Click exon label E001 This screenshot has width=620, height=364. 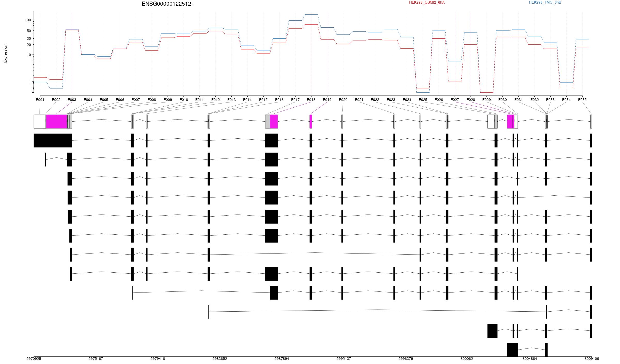(40, 100)
